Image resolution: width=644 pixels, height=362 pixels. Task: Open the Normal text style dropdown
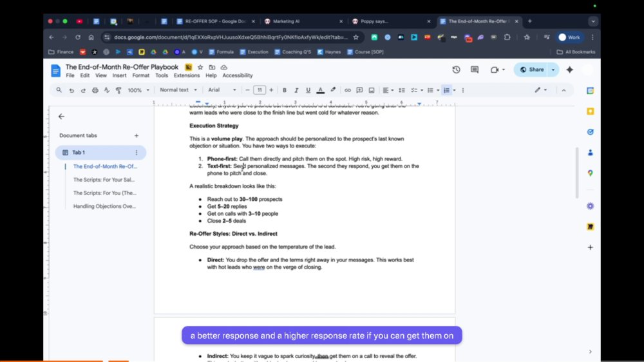click(x=178, y=90)
